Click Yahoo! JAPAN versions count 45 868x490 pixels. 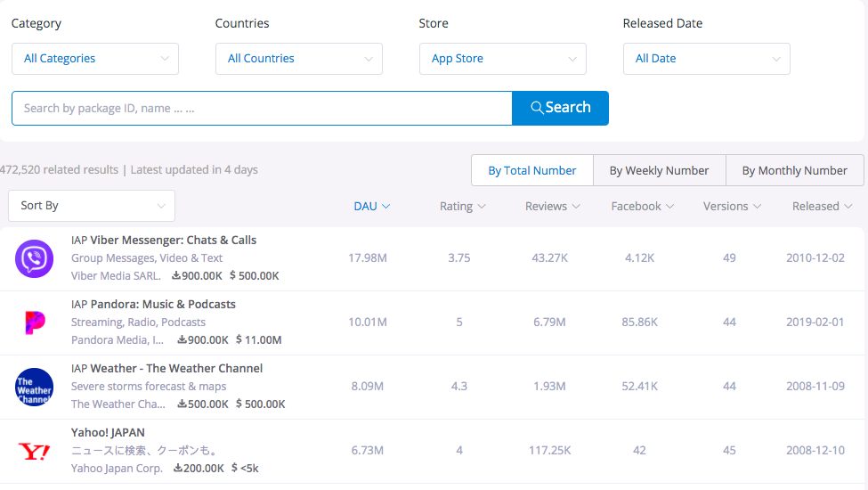[x=729, y=450]
